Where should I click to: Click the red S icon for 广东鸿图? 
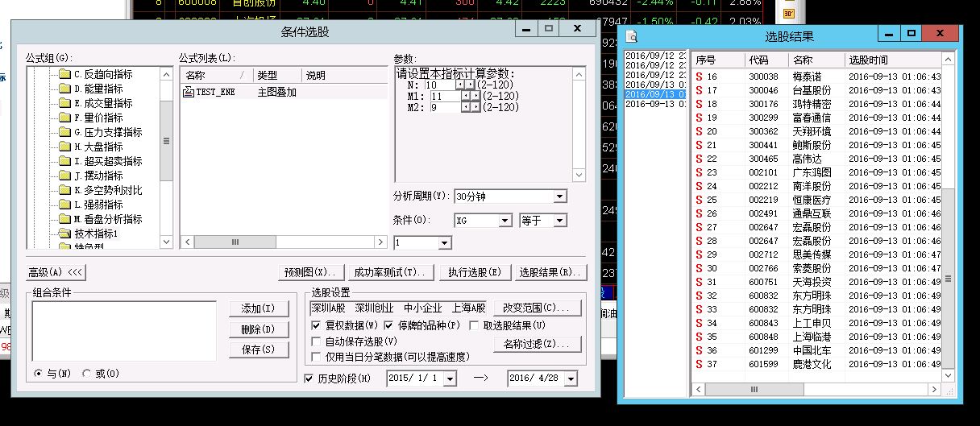pyautogui.click(x=700, y=172)
